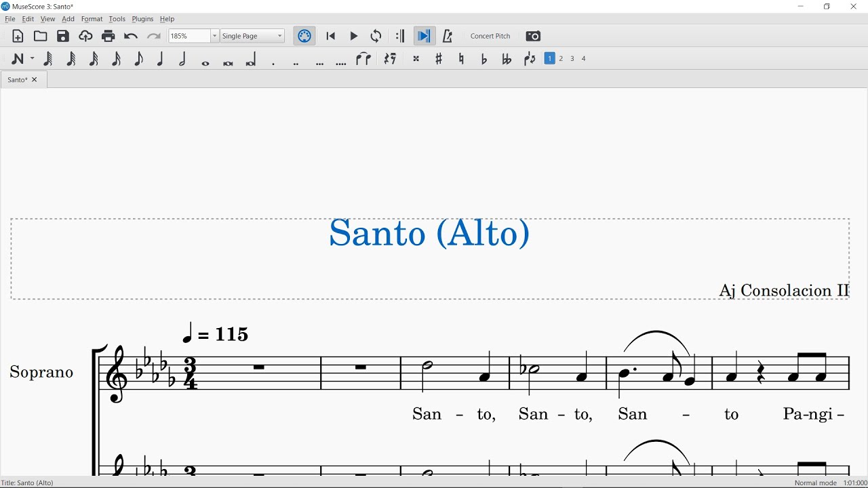Take an image capture with camera icon
This screenshot has width=868, height=488.
(x=534, y=36)
